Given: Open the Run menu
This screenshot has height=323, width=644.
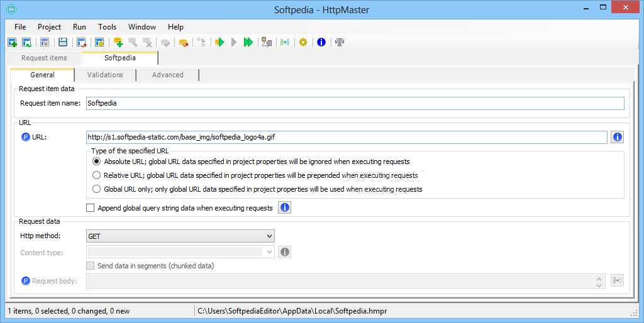Looking at the screenshot, I should click(79, 26).
